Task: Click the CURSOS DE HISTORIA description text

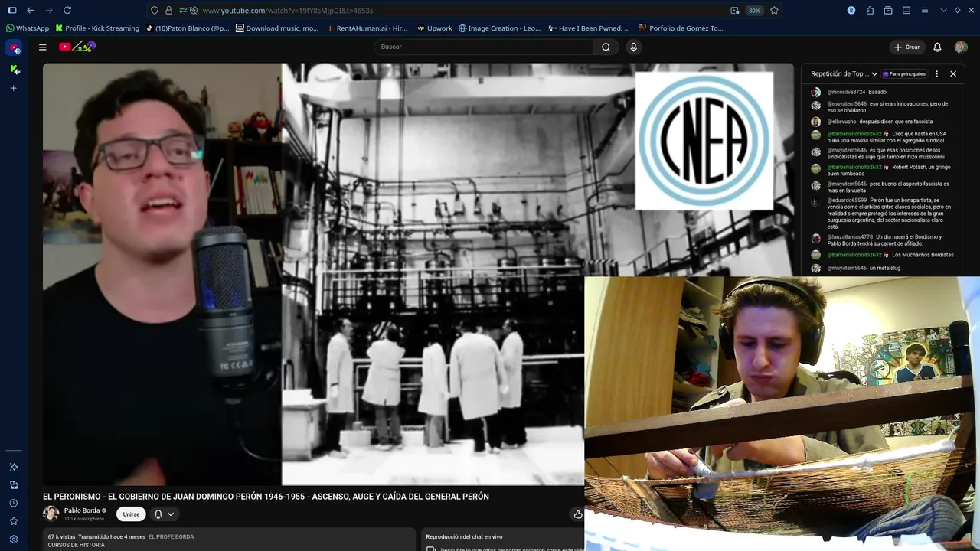Action: [x=76, y=545]
